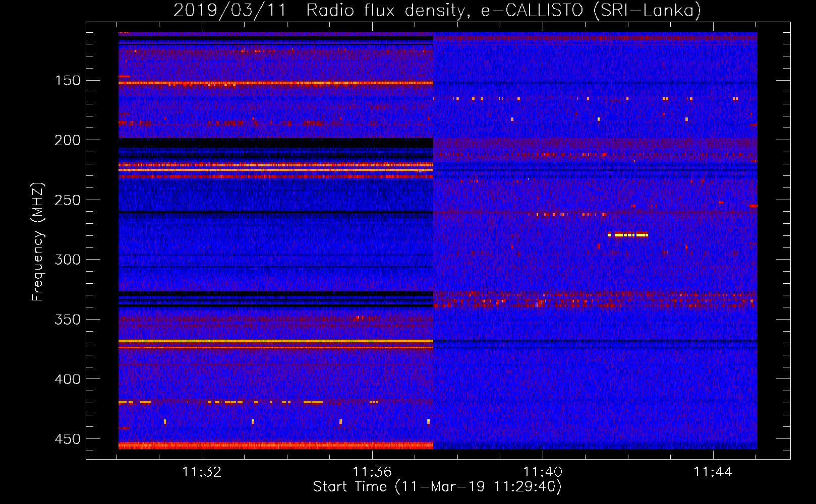
Task: Click the bright yellow burst near 280 MHz
Action: [x=628, y=234]
